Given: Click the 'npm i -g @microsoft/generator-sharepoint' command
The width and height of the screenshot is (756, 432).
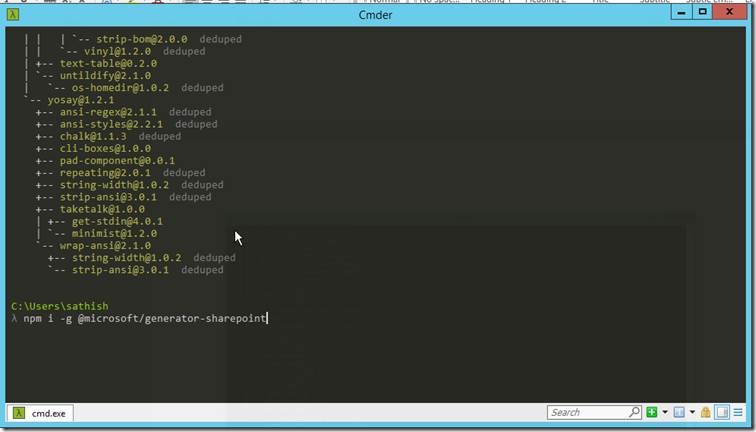Looking at the screenshot, I should click(x=145, y=318).
